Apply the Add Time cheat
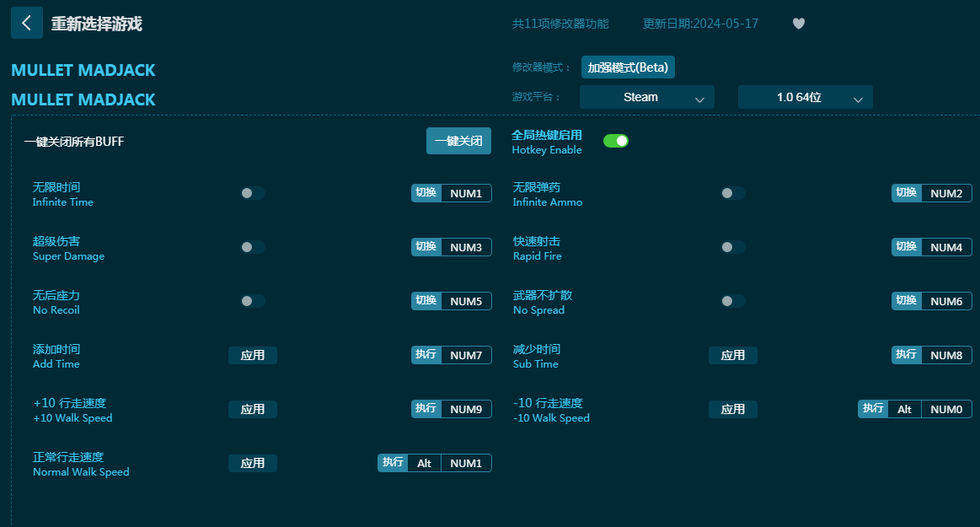Viewport: 980px width, 527px height. 253,355
